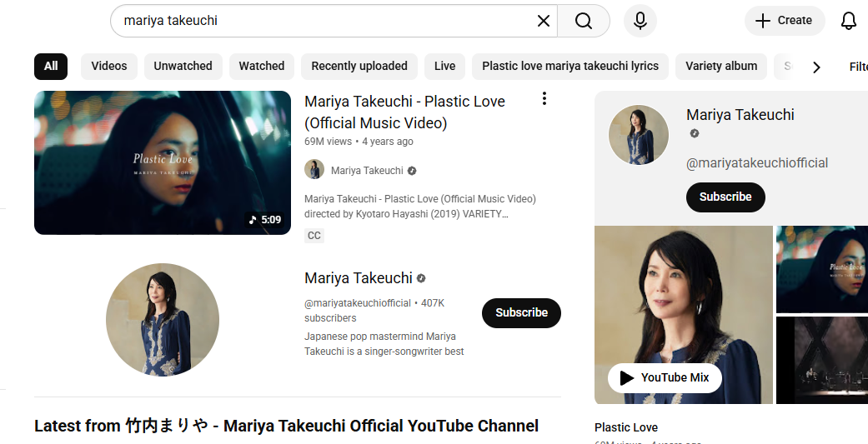Subscribe from the channel search result row
Viewport: 868px width, 444px height.
tap(521, 313)
